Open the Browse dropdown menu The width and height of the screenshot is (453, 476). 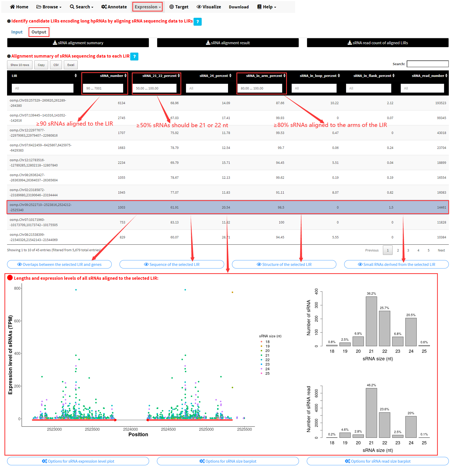click(x=49, y=7)
